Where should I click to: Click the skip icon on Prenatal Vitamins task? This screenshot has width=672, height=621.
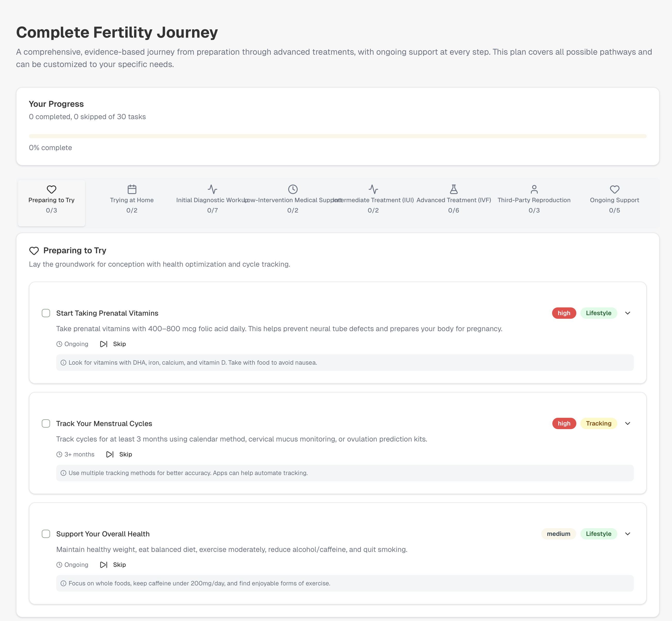(103, 344)
